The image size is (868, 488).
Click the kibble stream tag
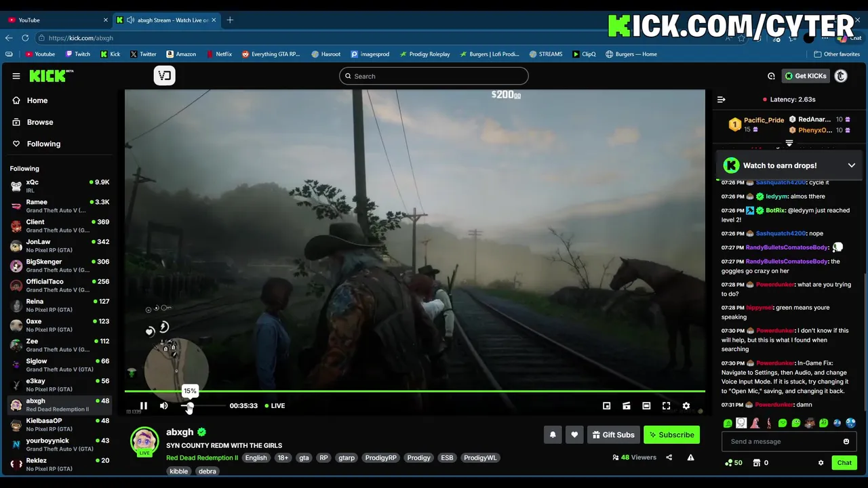click(179, 471)
